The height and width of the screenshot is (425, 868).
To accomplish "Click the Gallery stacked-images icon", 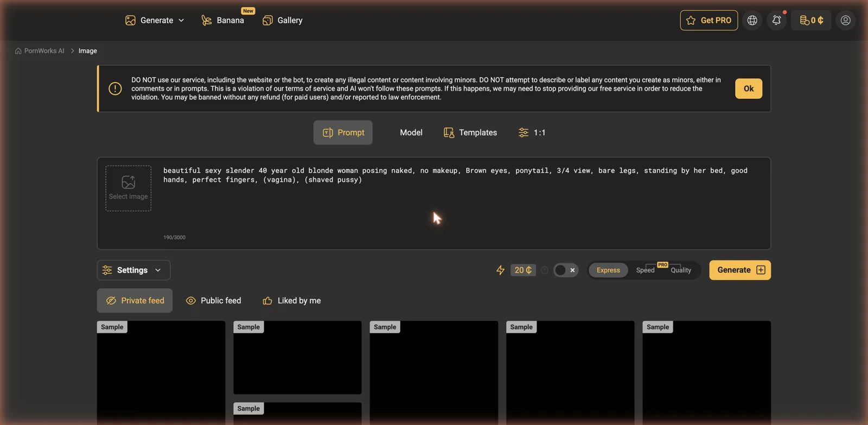I will [267, 21].
